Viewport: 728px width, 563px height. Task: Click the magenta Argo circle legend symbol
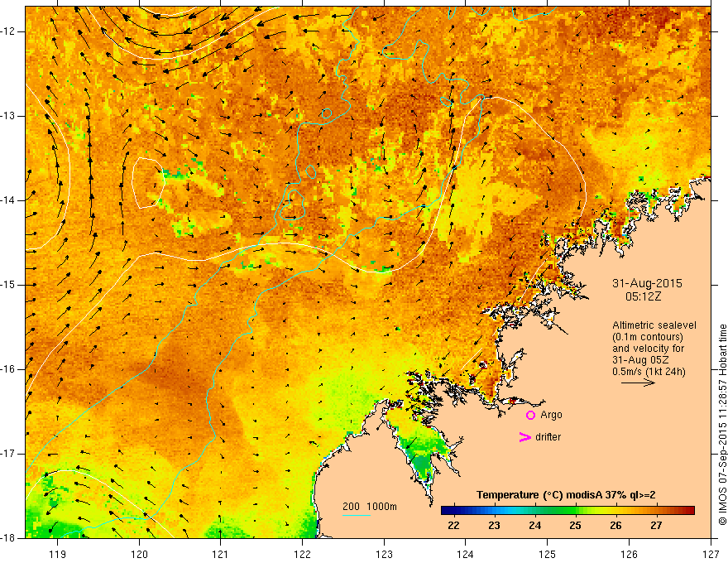(530, 415)
